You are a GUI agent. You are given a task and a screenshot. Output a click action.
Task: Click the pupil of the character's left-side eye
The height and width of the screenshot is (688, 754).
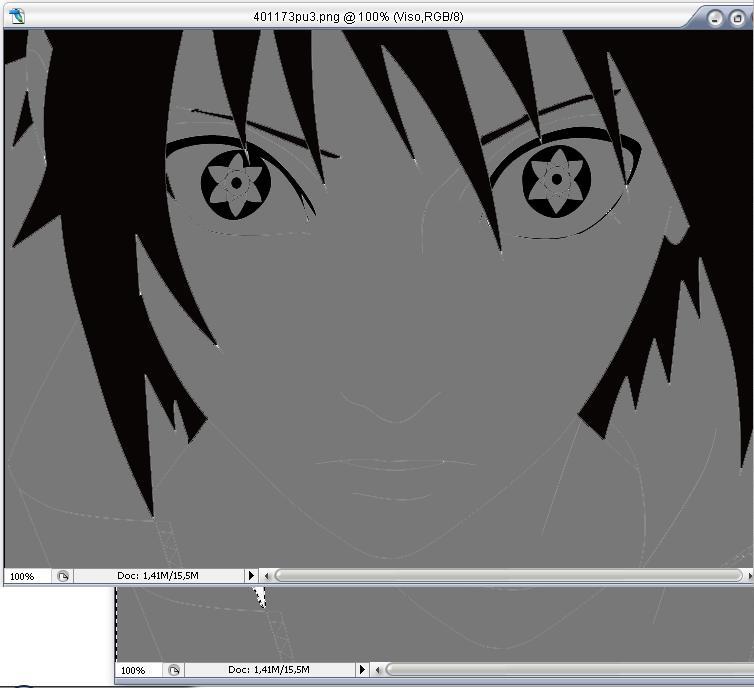coord(235,183)
